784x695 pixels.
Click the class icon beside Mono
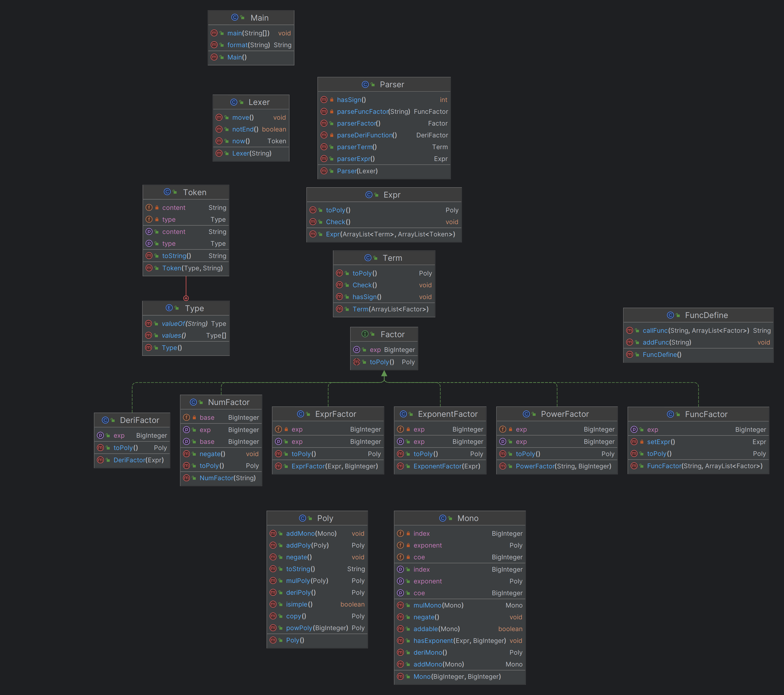tap(442, 518)
